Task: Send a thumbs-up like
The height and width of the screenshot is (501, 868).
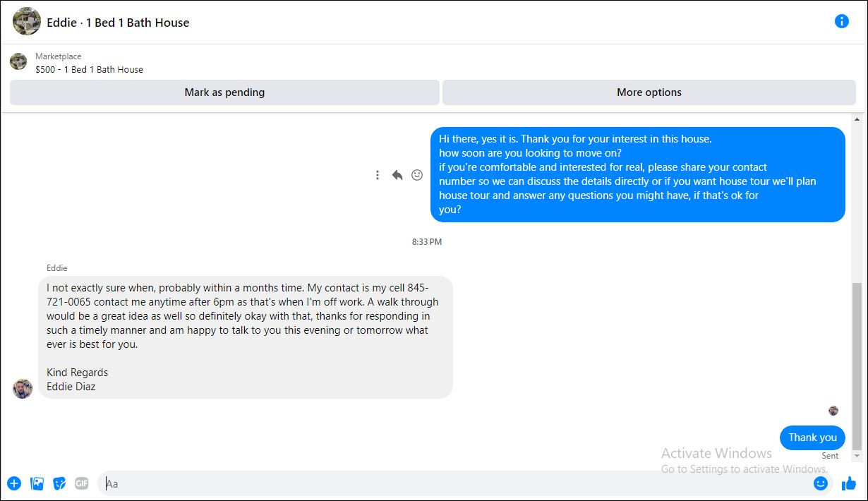Action: point(848,483)
